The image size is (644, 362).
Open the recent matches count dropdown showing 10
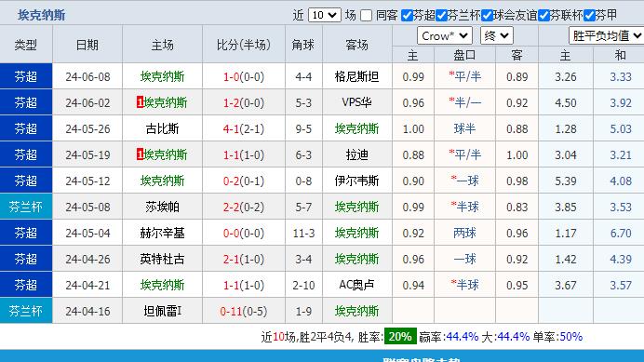tap(324, 15)
